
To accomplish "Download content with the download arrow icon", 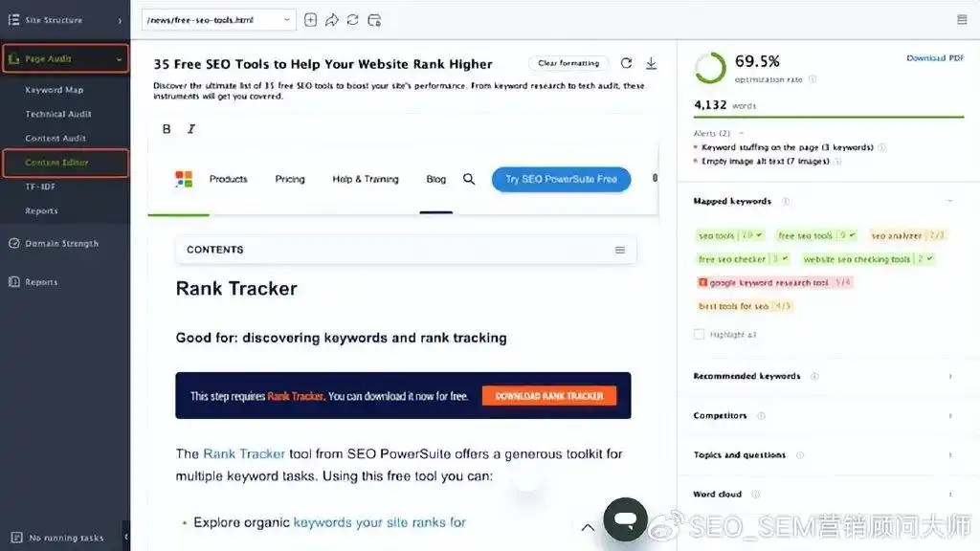I will [x=651, y=63].
